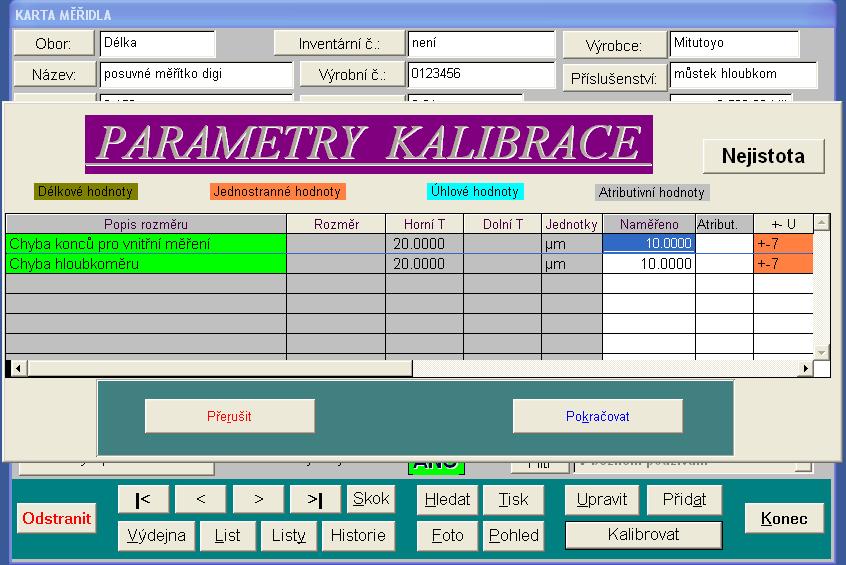This screenshot has width=846, height=565.
Task: Click the Výrobce field containing Mitutoyo
Action: pyautogui.click(x=734, y=44)
